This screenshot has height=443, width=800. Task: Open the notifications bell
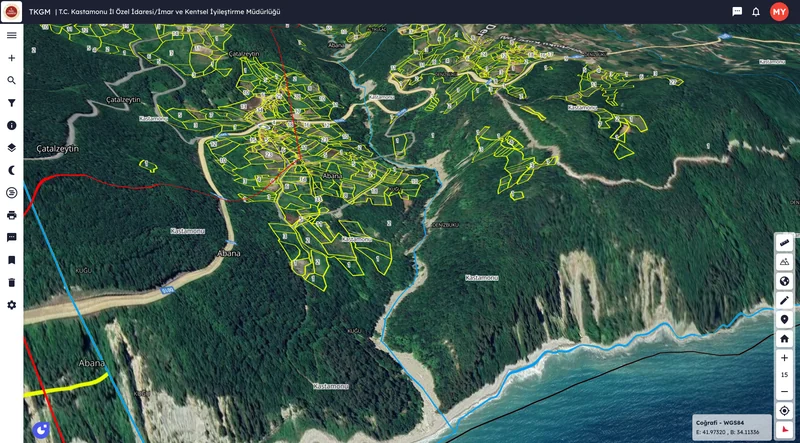[756, 11]
